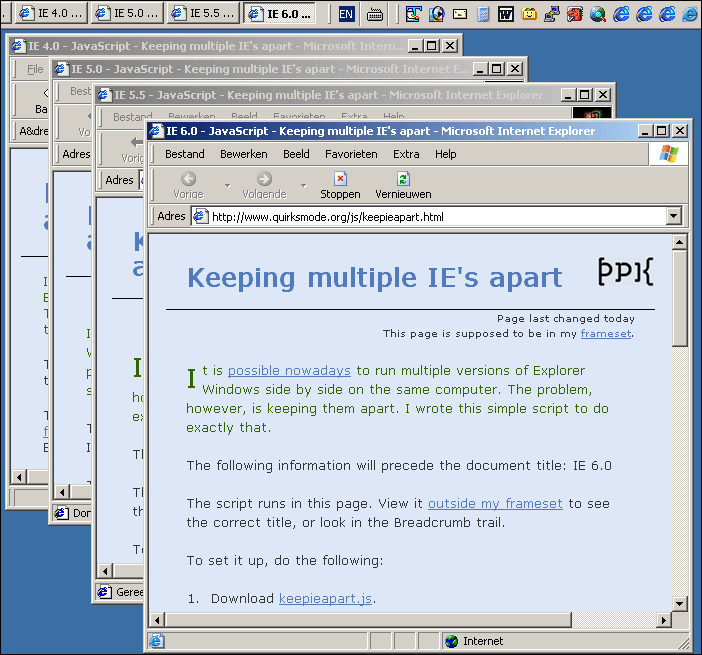The width and height of the screenshot is (702, 655).
Task: Open the Favorieten menu
Action: pos(351,154)
